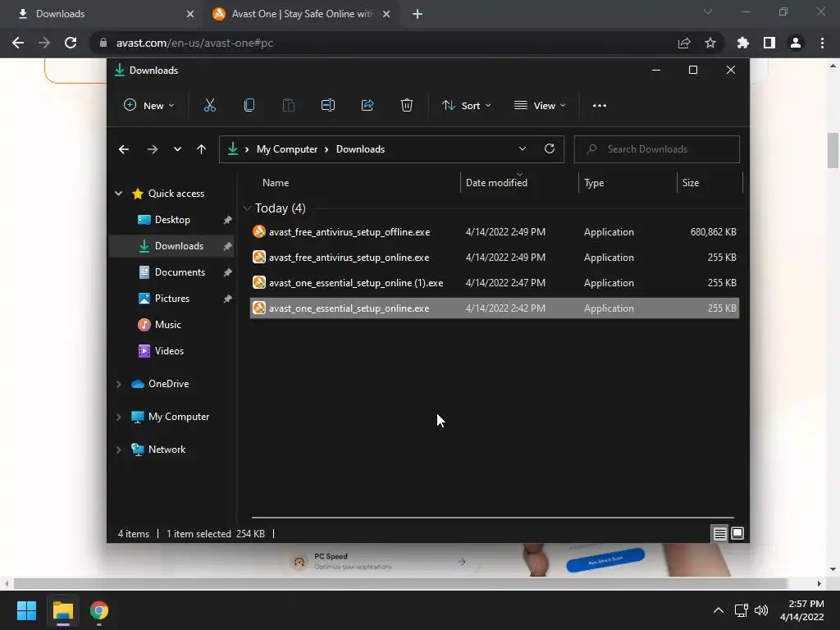The width and height of the screenshot is (840, 630).
Task: Select Downloads in the sidebar
Action: (172, 246)
